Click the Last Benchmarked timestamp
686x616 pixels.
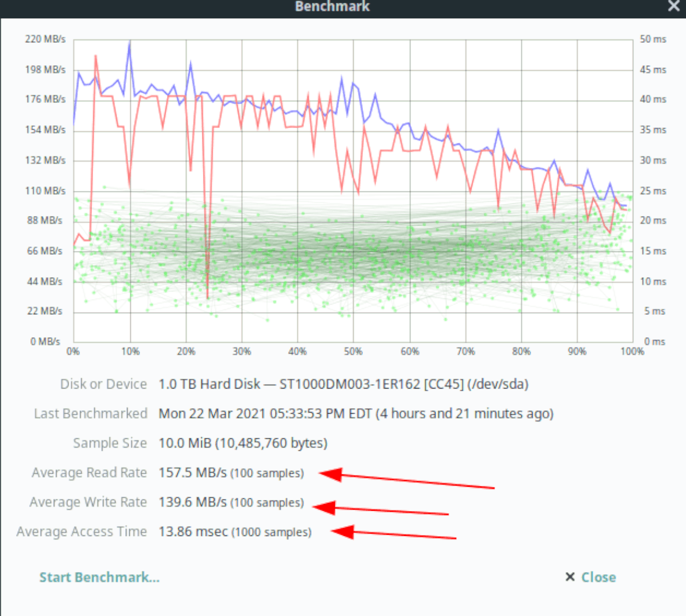356,413
